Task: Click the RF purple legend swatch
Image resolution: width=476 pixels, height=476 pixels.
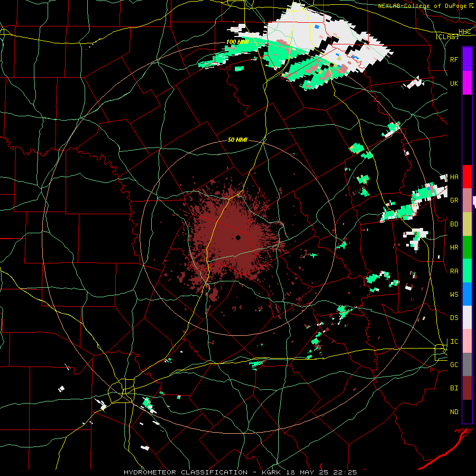Action: 467,59
